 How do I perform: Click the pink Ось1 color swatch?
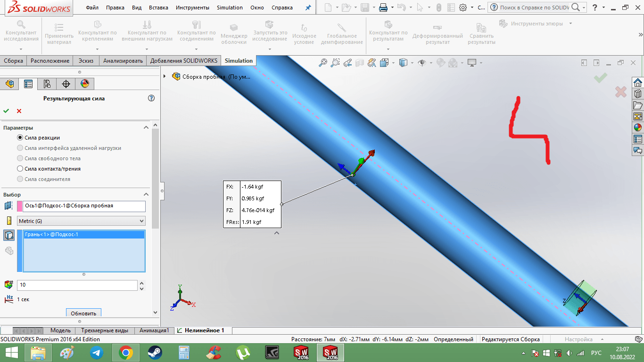tap(20, 206)
